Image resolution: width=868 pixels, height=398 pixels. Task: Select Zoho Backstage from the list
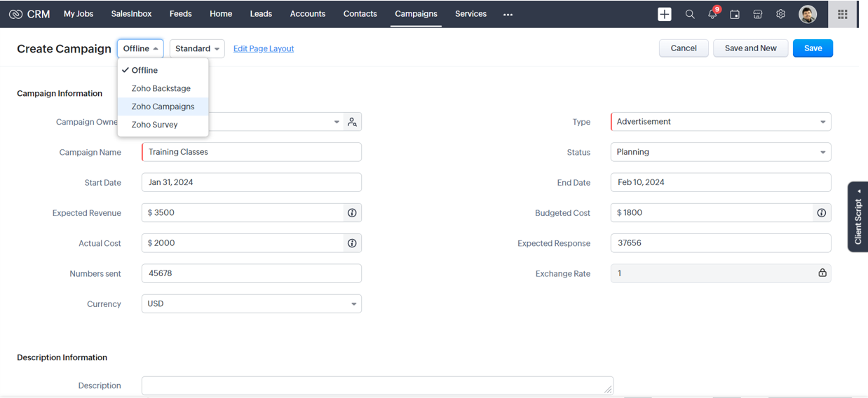click(x=163, y=88)
